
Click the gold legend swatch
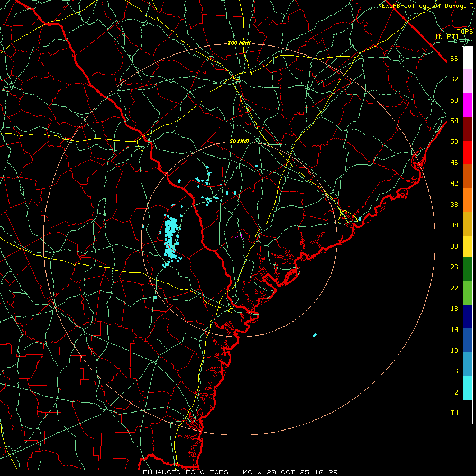coord(467,224)
